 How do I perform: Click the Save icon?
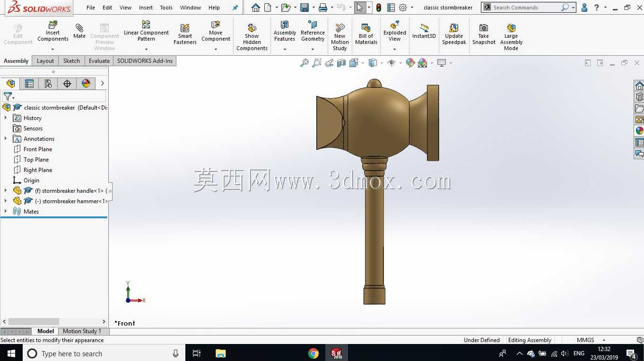click(305, 8)
